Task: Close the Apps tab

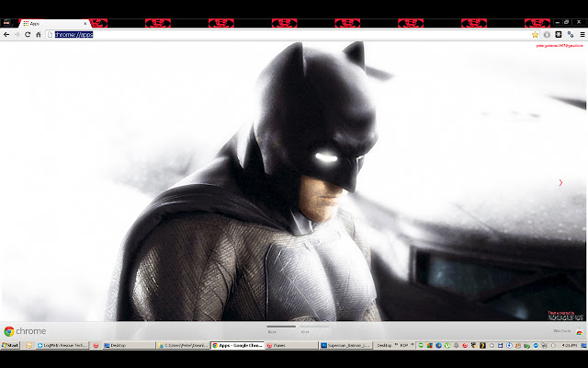Action: (x=85, y=24)
